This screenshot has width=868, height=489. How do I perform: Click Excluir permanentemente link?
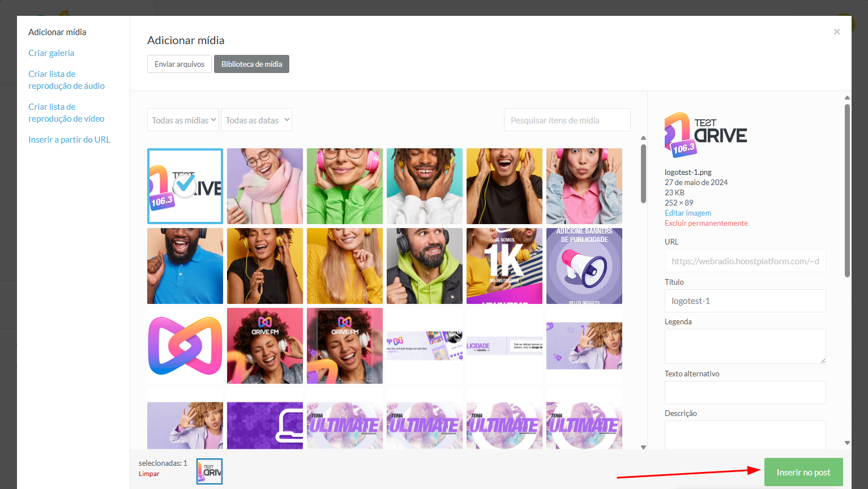coord(706,223)
